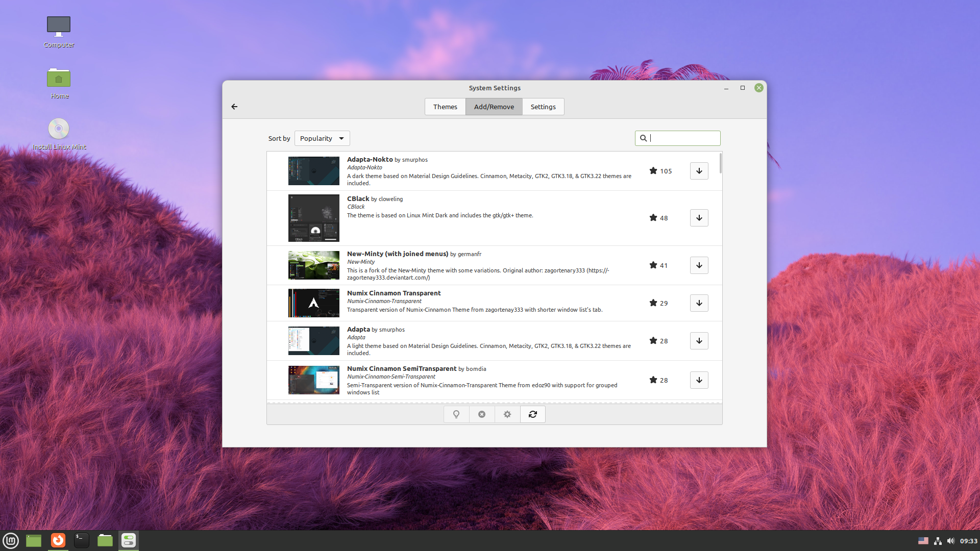Open the Linux Mint start menu

pos(11,540)
